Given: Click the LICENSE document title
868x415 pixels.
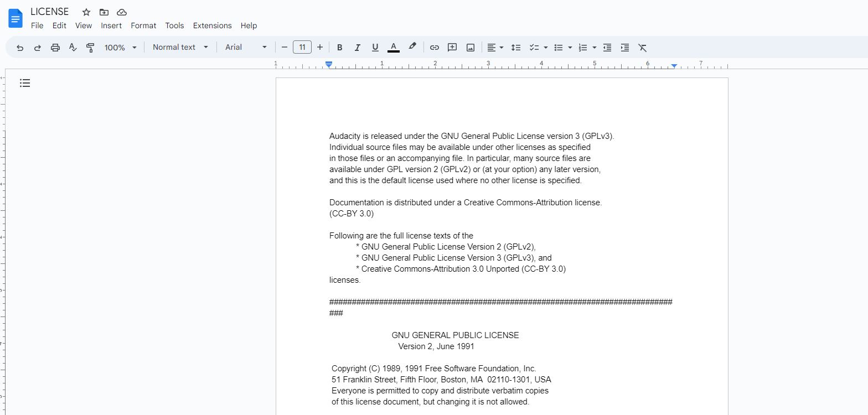Looking at the screenshot, I should (x=50, y=12).
